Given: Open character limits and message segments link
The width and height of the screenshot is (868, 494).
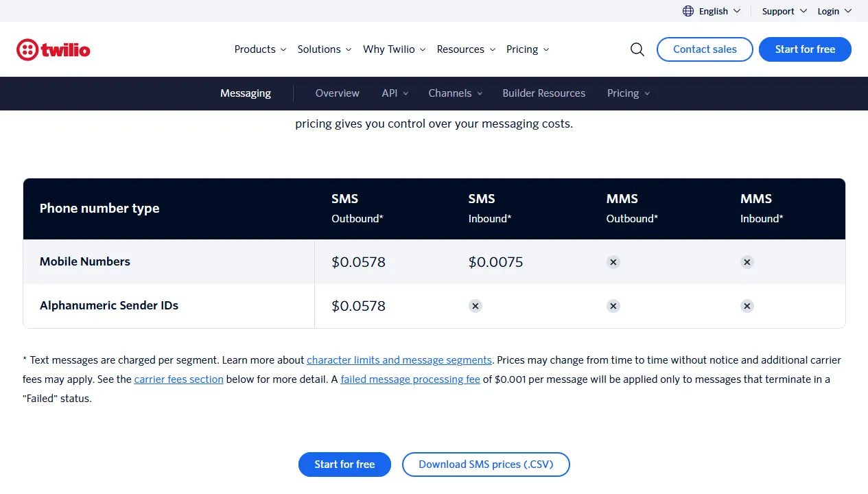Looking at the screenshot, I should pos(399,360).
